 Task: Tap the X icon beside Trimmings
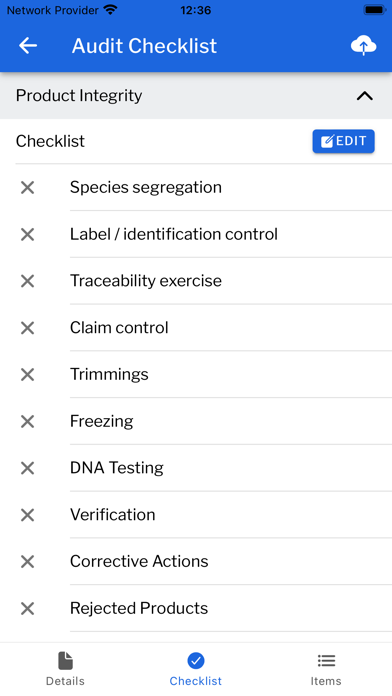[28, 375]
